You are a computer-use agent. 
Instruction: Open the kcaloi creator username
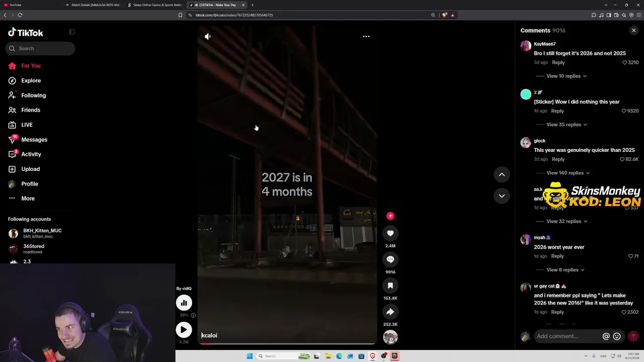(x=209, y=335)
